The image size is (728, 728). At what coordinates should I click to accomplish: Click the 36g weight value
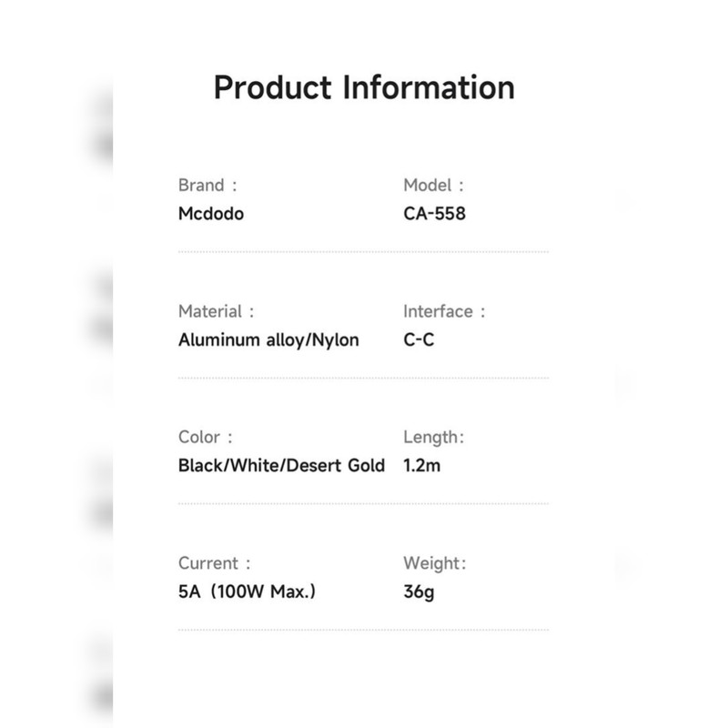point(419,592)
